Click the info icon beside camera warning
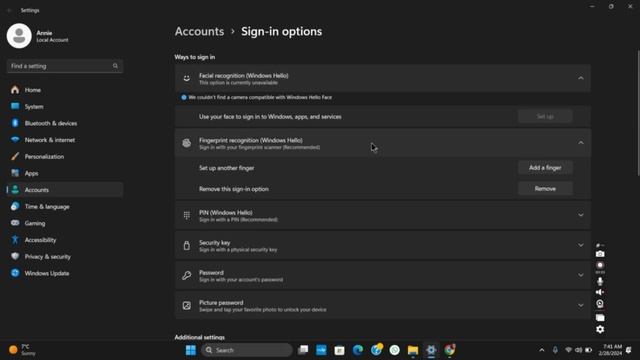The image size is (640, 360). [x=184, y=97]
